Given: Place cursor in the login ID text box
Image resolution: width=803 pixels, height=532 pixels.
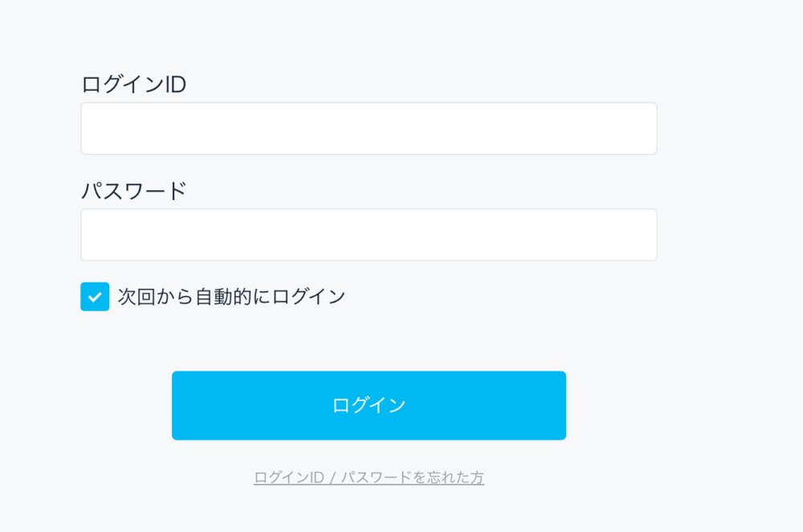Looking at the screenshot, I should tap(369, 128).
